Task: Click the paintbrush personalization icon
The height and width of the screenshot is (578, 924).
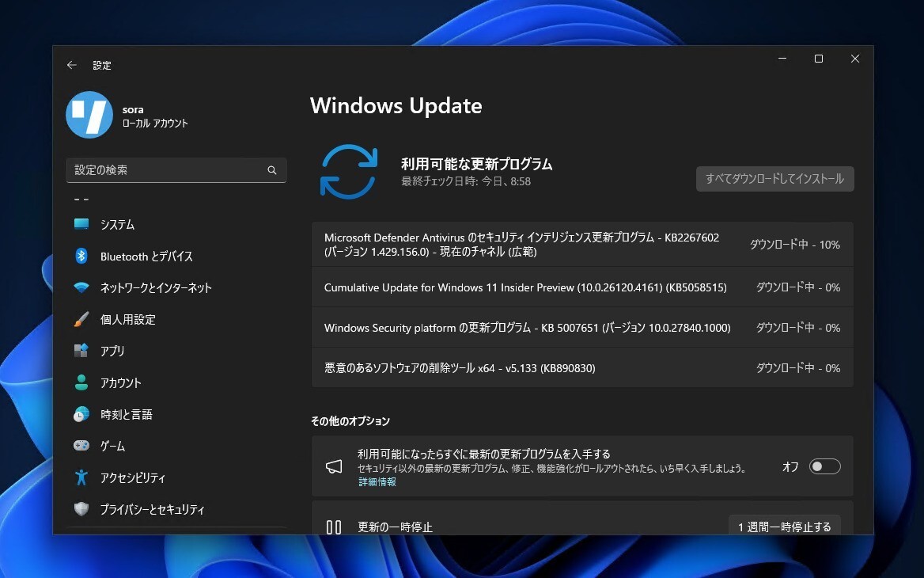Action: (81, 319)
